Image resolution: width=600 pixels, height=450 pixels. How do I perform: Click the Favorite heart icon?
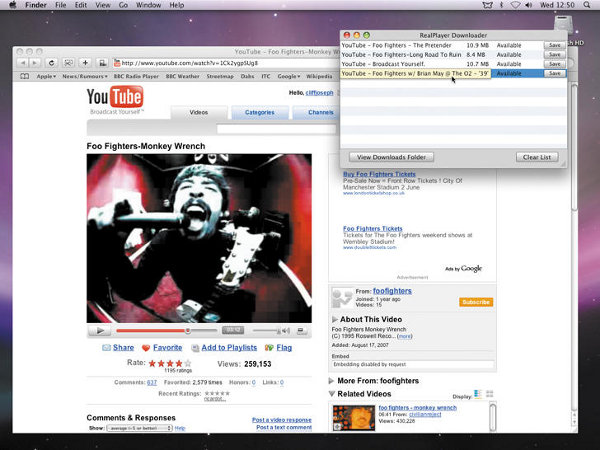point(146,348)
